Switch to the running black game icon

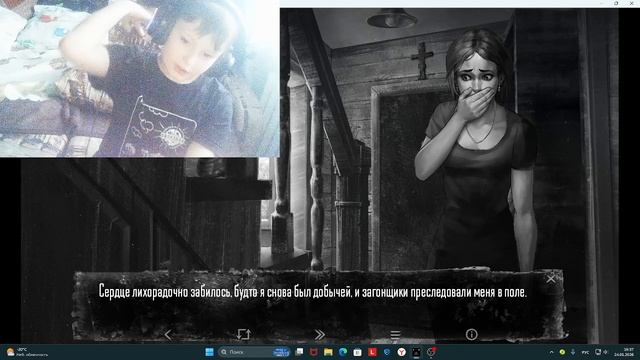pos(416,352)
